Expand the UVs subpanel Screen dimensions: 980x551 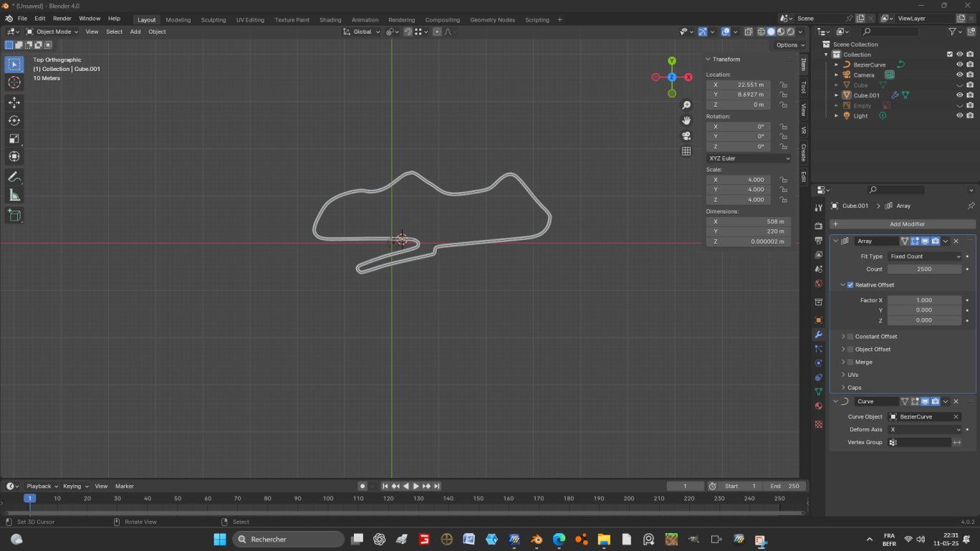click(x=852, y=375)
